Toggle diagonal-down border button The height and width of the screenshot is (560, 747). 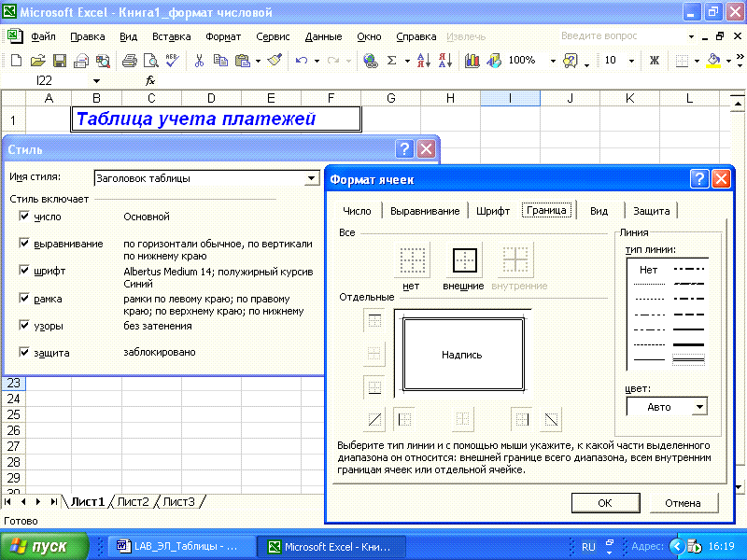(x=551, y=419)
